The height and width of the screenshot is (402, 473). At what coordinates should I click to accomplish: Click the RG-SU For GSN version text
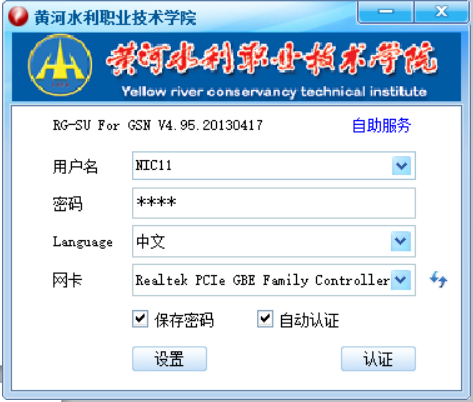click(x=158, y=125)
